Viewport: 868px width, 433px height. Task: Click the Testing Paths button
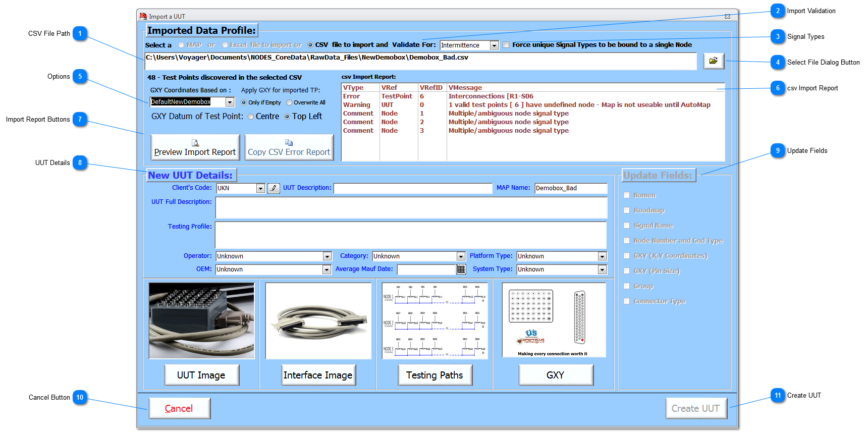[435, 375]
